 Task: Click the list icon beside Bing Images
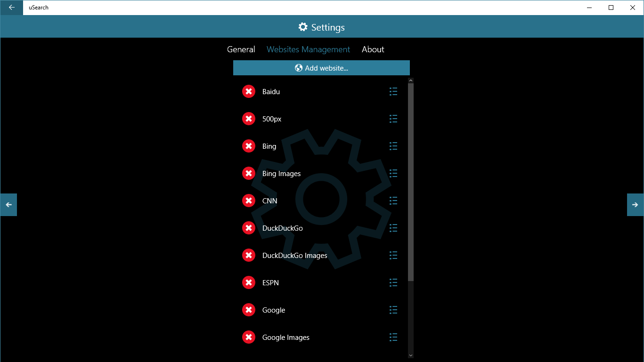pos(393,174)
